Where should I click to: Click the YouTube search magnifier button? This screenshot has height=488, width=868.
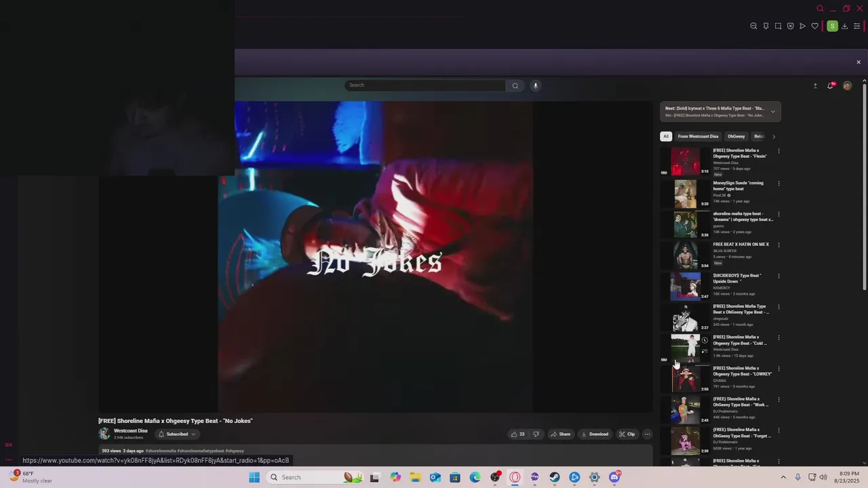pyautogui.click(x=515, y=85)
